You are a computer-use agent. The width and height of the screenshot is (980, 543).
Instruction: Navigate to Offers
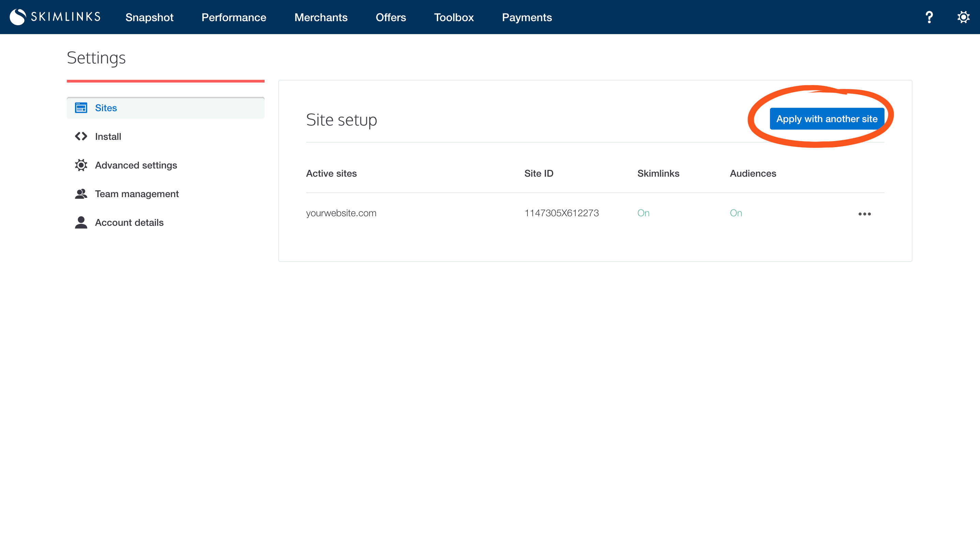391,17
